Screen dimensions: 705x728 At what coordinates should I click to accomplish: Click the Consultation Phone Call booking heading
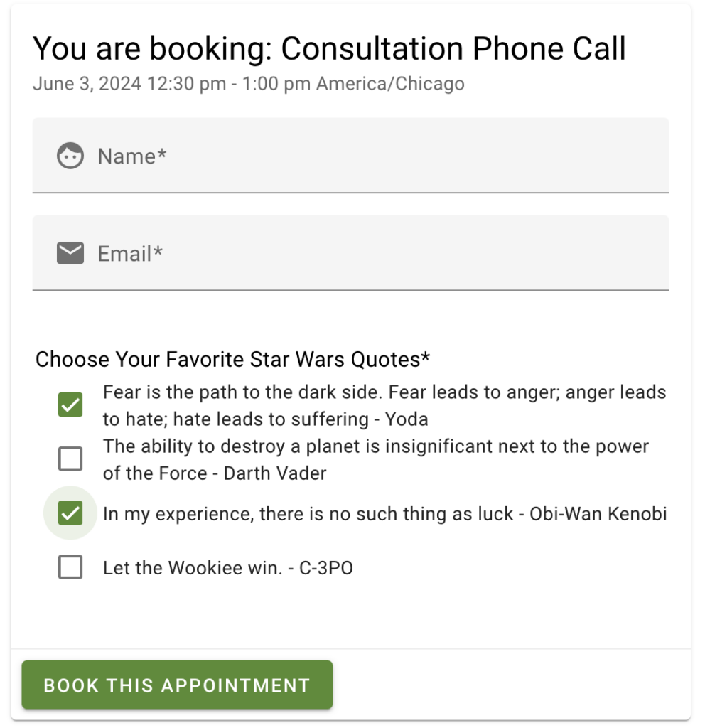click(x=329, y=48)
